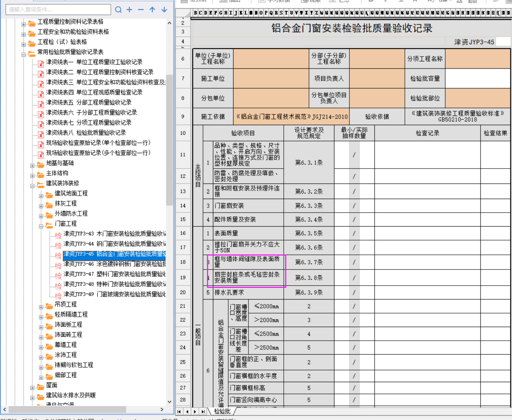
Task: Click PDF icon of 津资统表八 检验批质量验收记录
Action: [41, 134]
